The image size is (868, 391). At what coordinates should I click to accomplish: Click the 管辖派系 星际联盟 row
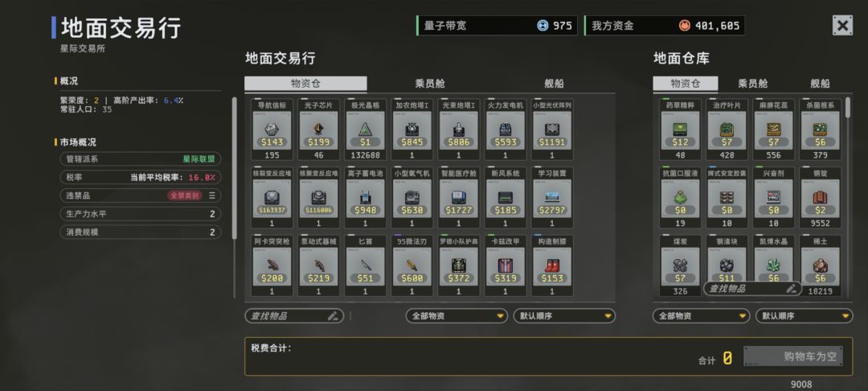pos(141,159)
